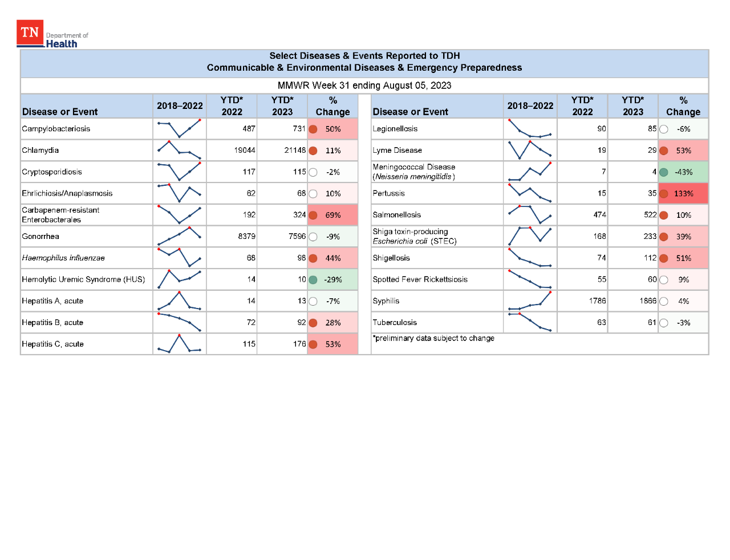
Task: Click the red dot in Hepatitis C row
Action: click(x=313, y=344)
